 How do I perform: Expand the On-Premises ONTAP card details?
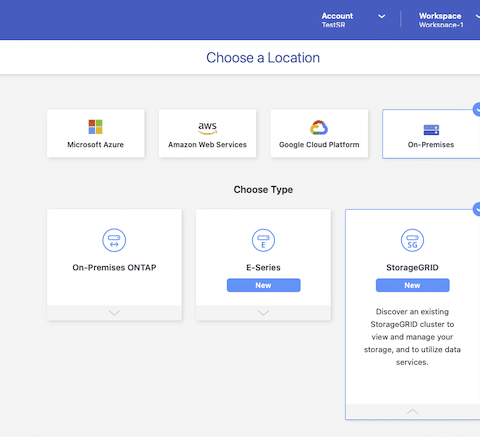pyautogui.click(x=114, y=313)
